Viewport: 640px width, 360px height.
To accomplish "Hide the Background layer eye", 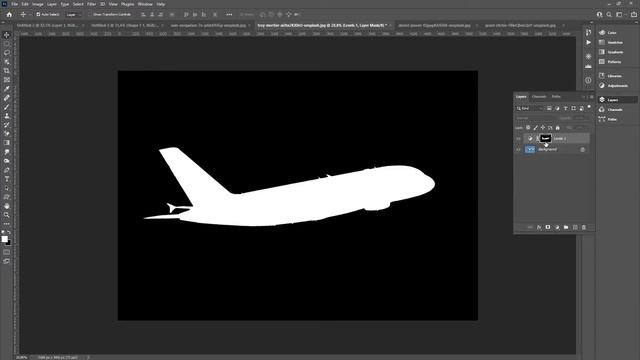I will pos(518,149).
